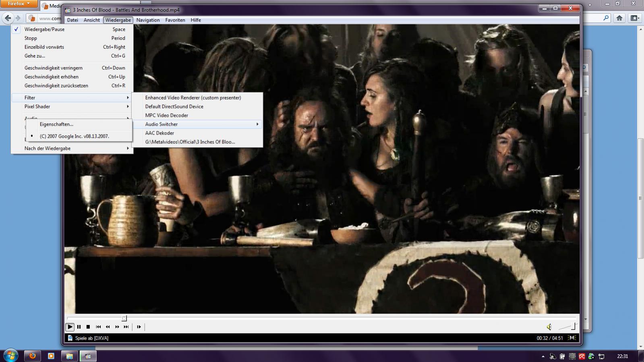Click the status bar file icon beside Spiele ab
Viewport: 644px width, 362px height.
[x=70, y=338]
